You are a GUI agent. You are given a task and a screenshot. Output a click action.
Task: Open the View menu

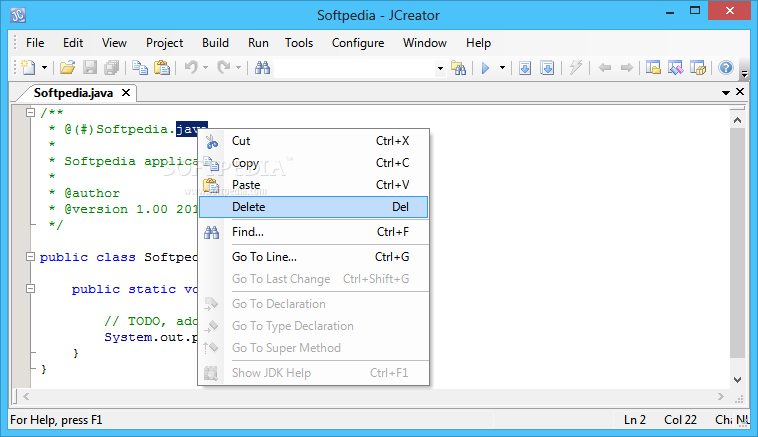pyautogui.click(x=114, y=43)
